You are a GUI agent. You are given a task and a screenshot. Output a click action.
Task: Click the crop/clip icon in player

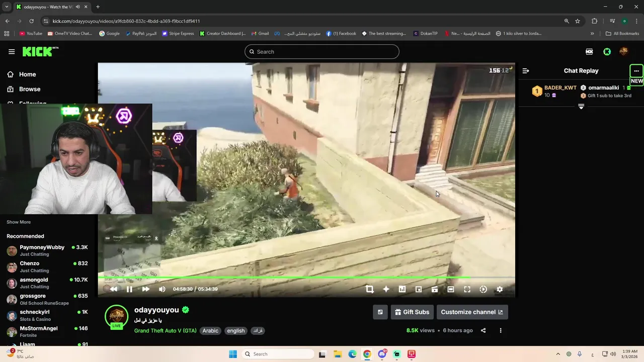coord(370,289)
